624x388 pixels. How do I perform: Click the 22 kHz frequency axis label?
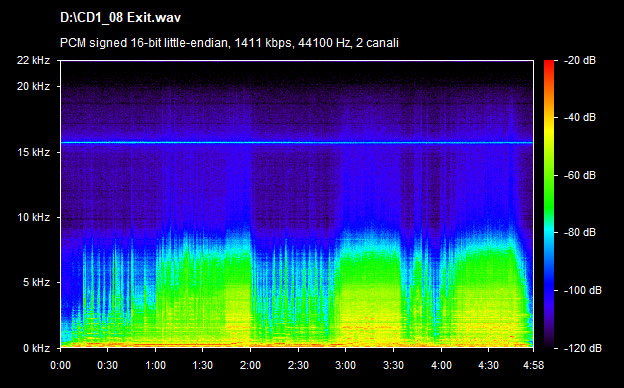click(x=33, y=60)
